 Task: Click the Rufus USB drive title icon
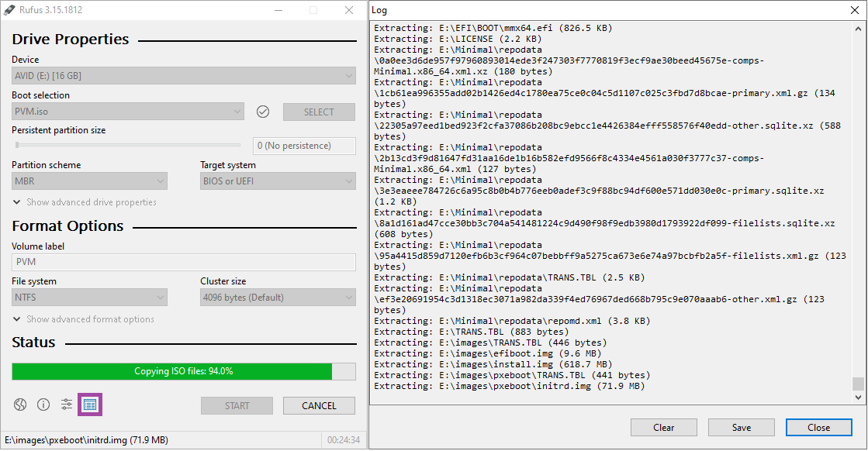(x=9, y=10)
